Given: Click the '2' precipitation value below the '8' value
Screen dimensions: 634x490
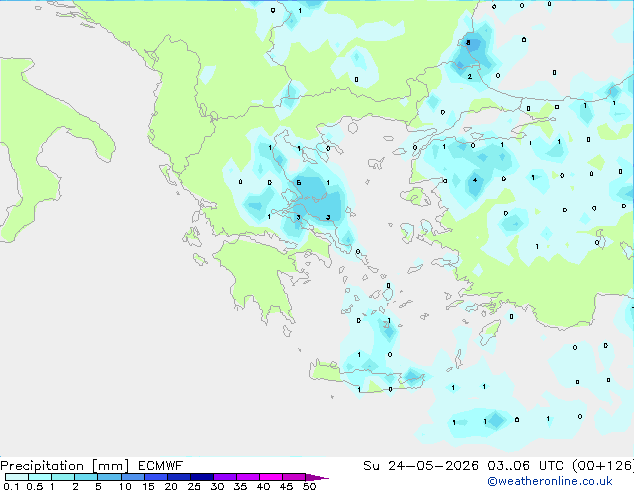Looking at the screenshot, I should (x=469, y=76).
